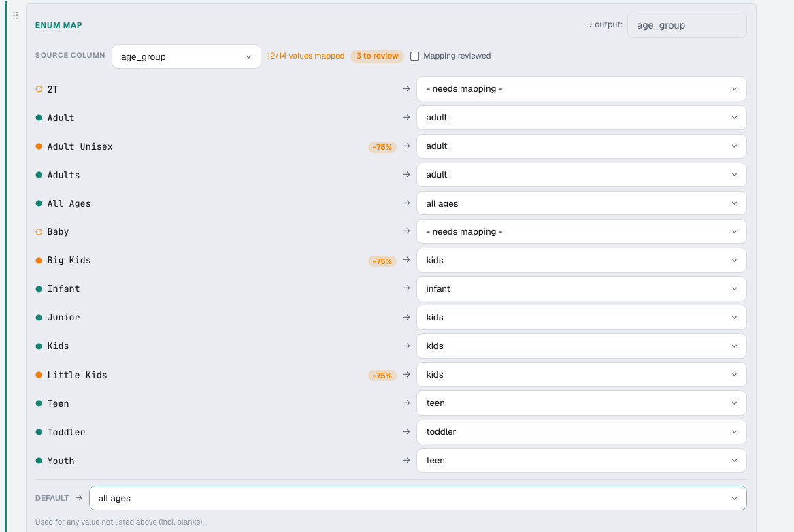
Task: Click the green status dot for Toddler
Action: [x=39, y=432]
